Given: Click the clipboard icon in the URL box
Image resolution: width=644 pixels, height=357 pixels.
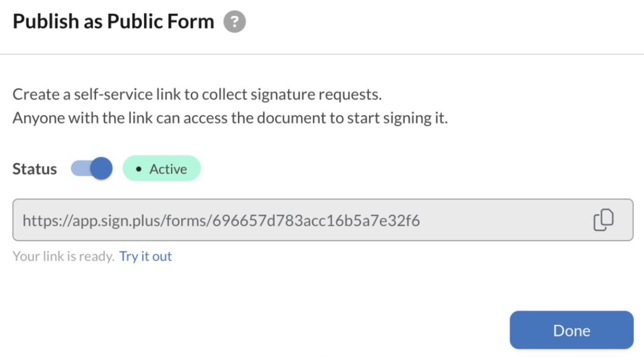Looking at the screenshot, I should (x=603, y=220).
